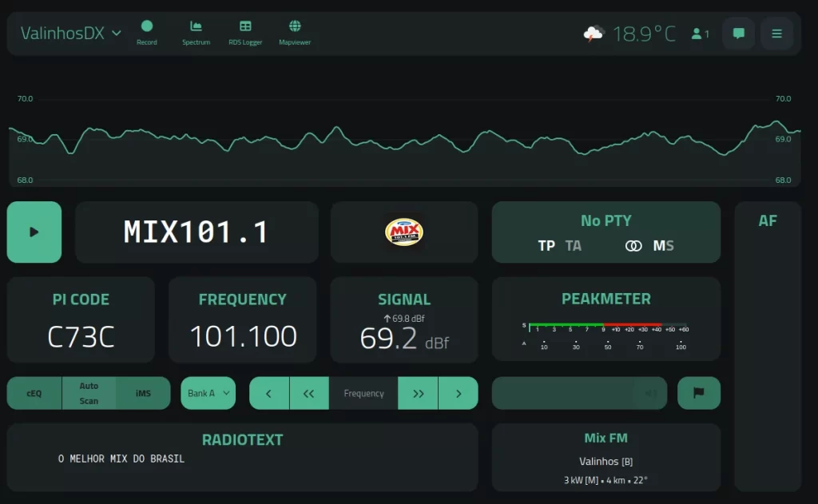
Task: Toggle the stereo indicator icon
Action: tap(633, 246)
